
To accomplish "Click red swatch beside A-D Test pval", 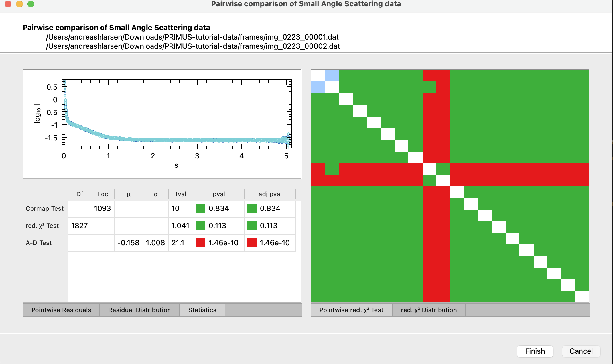I will coord(201,243).
